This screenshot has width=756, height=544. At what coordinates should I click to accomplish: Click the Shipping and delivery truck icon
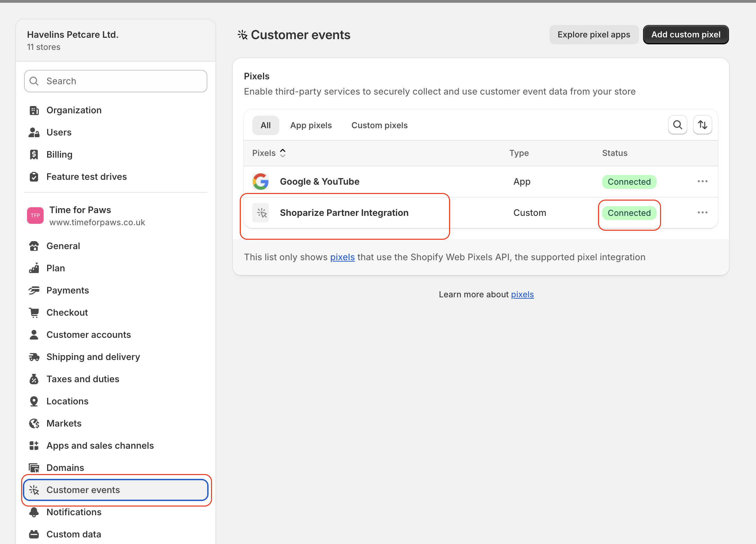click(x=34, y=357)
